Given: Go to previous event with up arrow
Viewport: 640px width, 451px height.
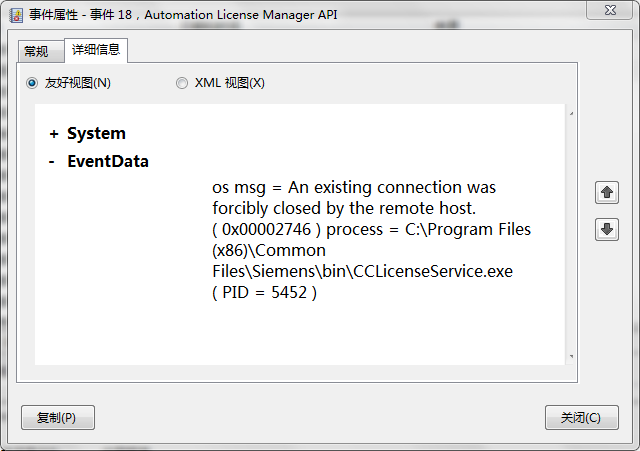Looking at the screenshot, I should pyautogui.click(x=606, y=191).
